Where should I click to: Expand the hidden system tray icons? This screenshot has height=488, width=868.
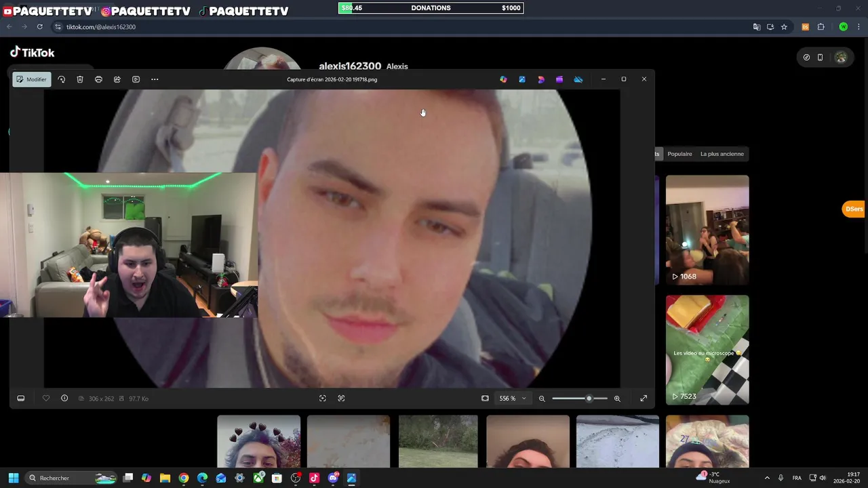[x=767, y=478]
